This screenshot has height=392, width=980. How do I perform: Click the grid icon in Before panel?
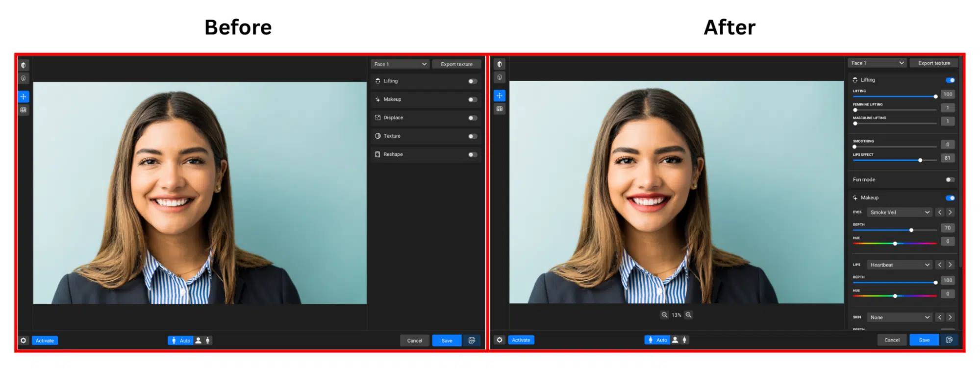24,110
